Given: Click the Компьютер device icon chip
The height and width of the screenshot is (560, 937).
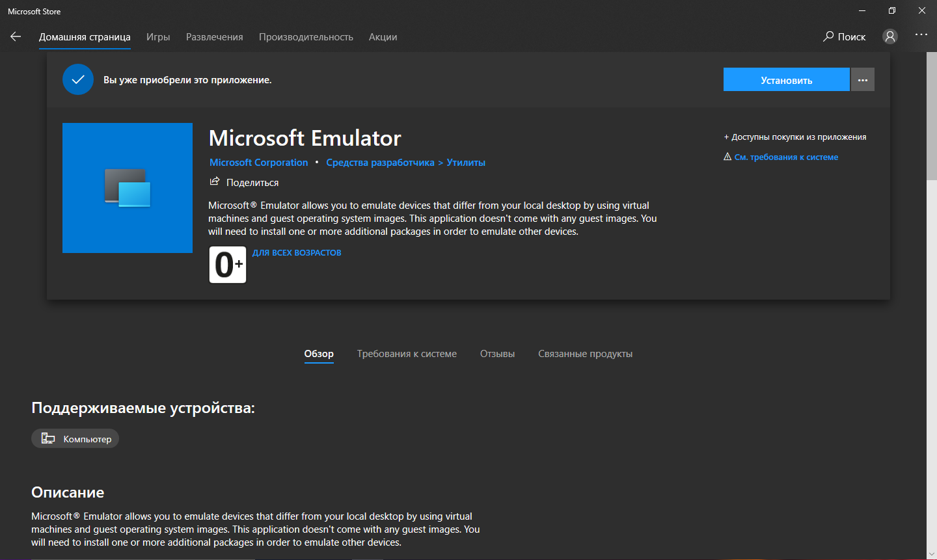Looking at the screenshot, I should click(75, 438).
